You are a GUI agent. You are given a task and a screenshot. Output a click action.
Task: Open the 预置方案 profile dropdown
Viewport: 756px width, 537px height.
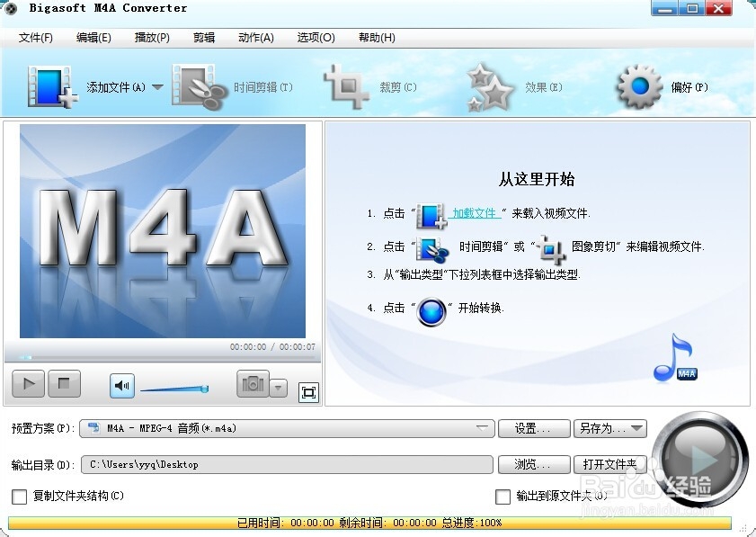287,428
